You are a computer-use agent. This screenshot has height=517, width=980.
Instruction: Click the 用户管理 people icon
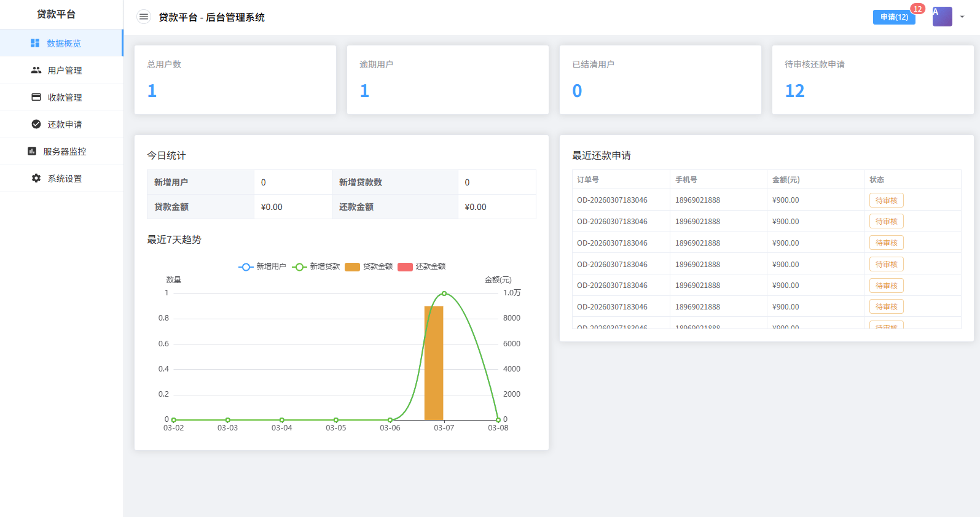36,70
